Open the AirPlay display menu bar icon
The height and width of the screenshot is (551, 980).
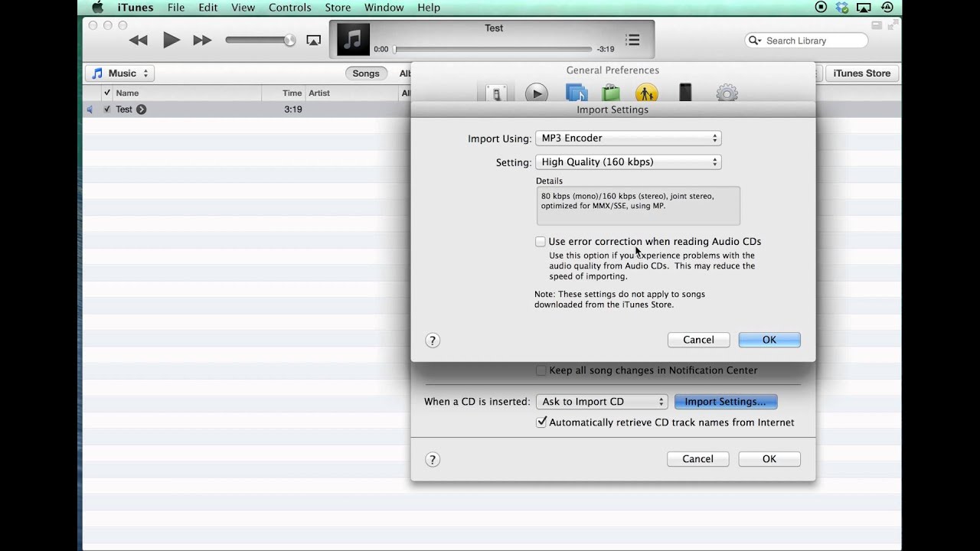(864, 8)
